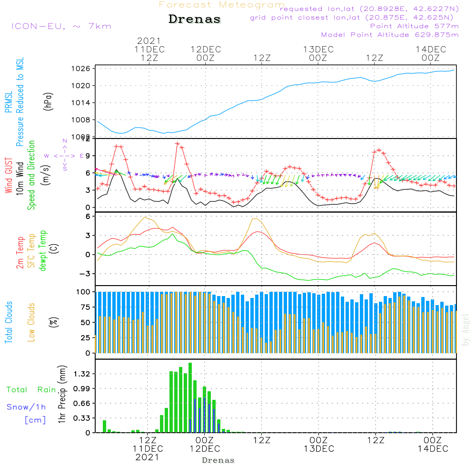Click the '1hr Precip (mm)' axis label

62,394
